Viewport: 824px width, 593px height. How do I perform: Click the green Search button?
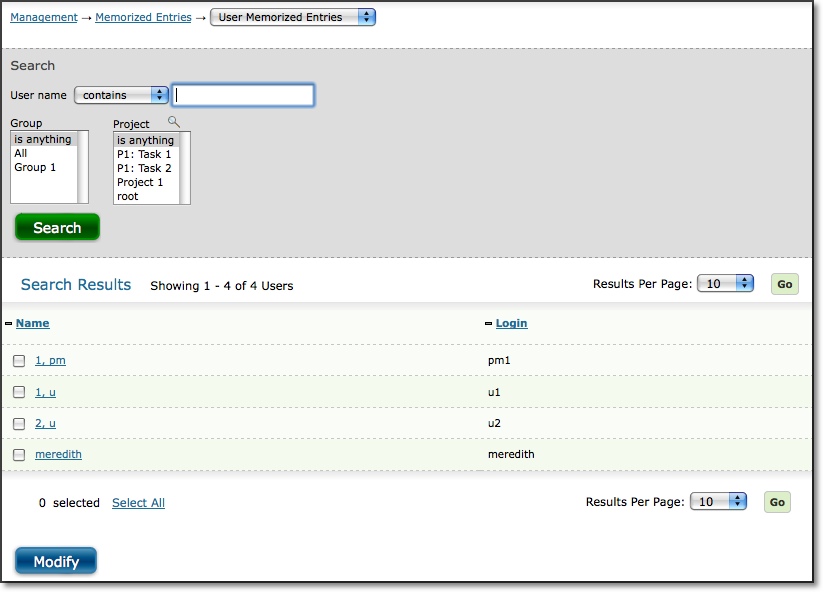tap(57, 228)
